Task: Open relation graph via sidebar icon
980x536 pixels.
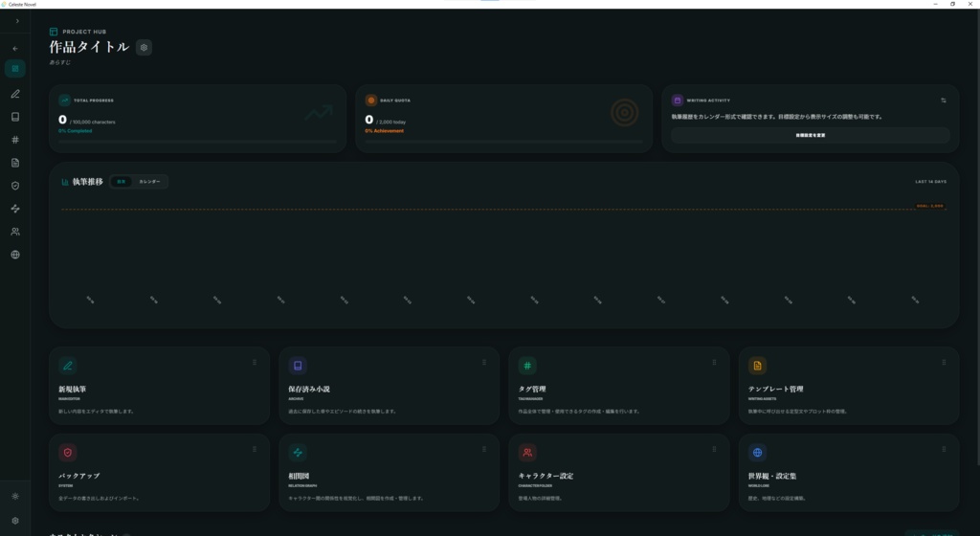Action: coord(15,209)
